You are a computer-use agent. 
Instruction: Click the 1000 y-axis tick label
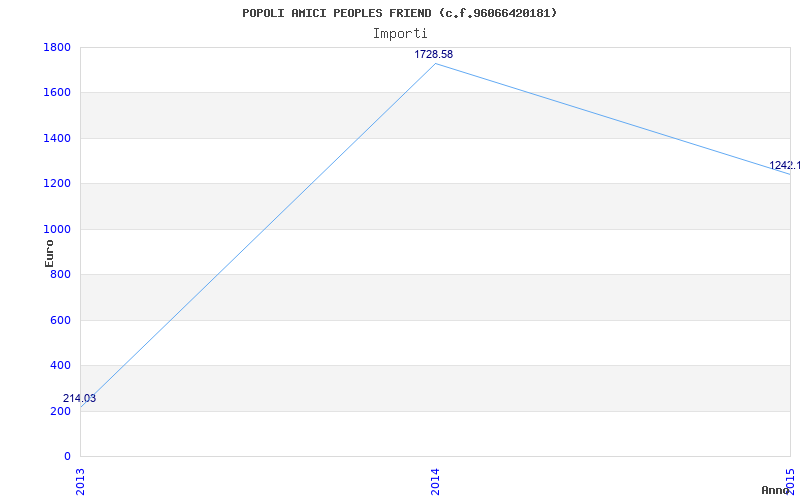tap(57, 229)
